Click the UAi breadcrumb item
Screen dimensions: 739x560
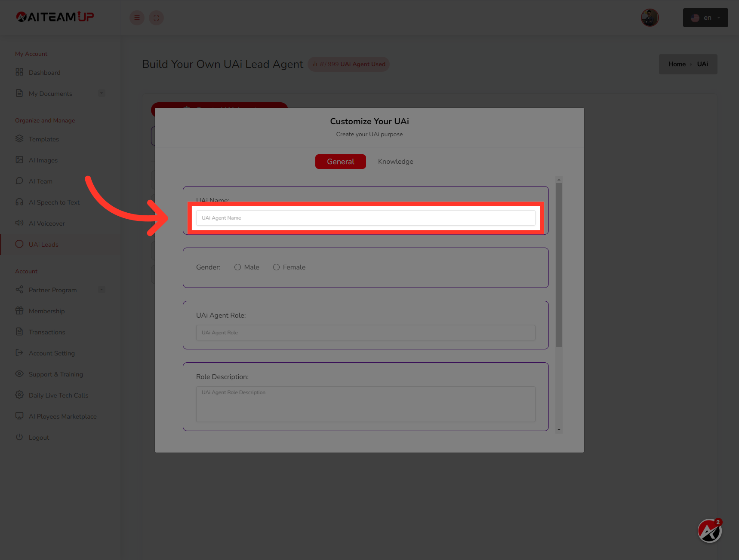coord(702,64)
